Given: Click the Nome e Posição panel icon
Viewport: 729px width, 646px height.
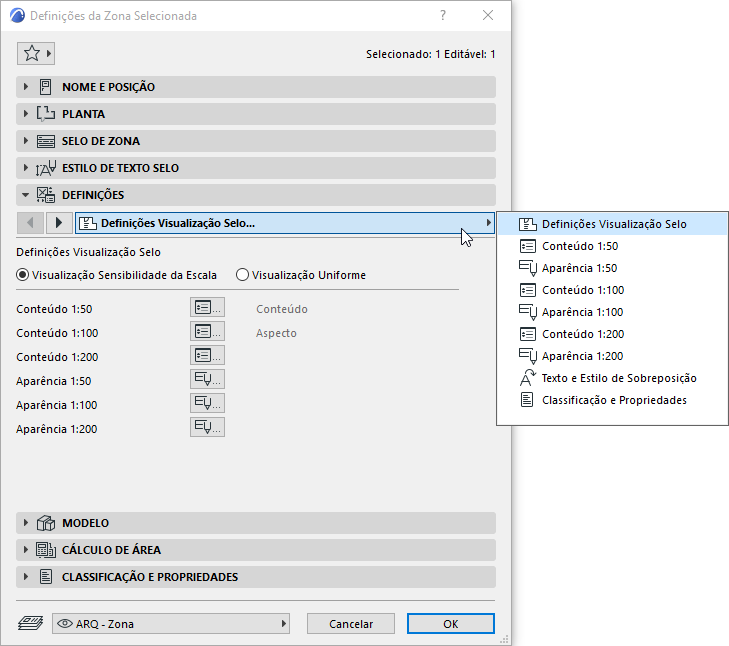Looking at the screenshot, I should [x=46, y=87].
